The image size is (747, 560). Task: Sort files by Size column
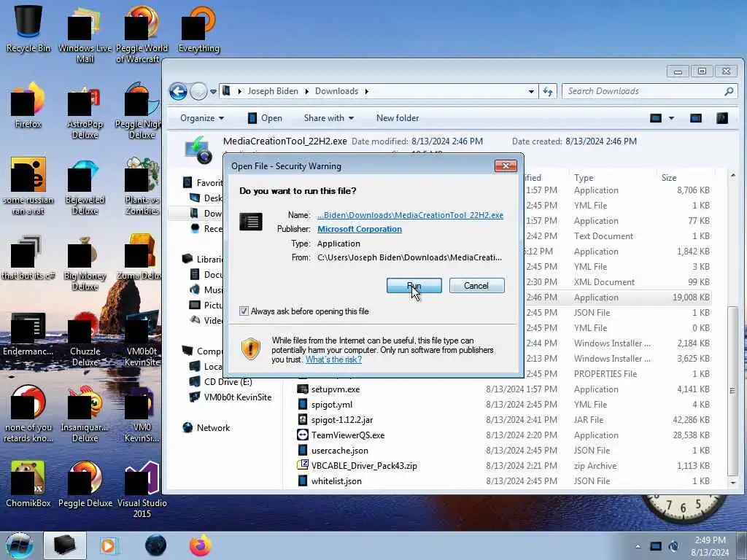(x=668, y=178)
